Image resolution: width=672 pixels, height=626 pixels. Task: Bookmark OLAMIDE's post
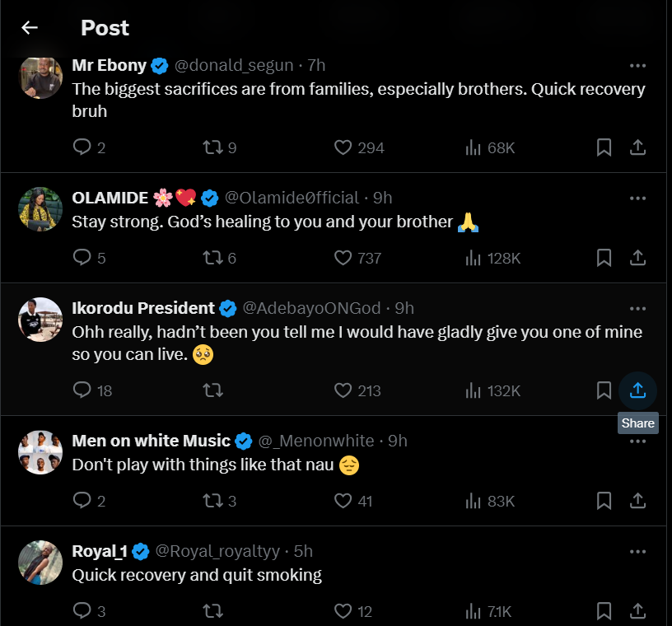604,258
